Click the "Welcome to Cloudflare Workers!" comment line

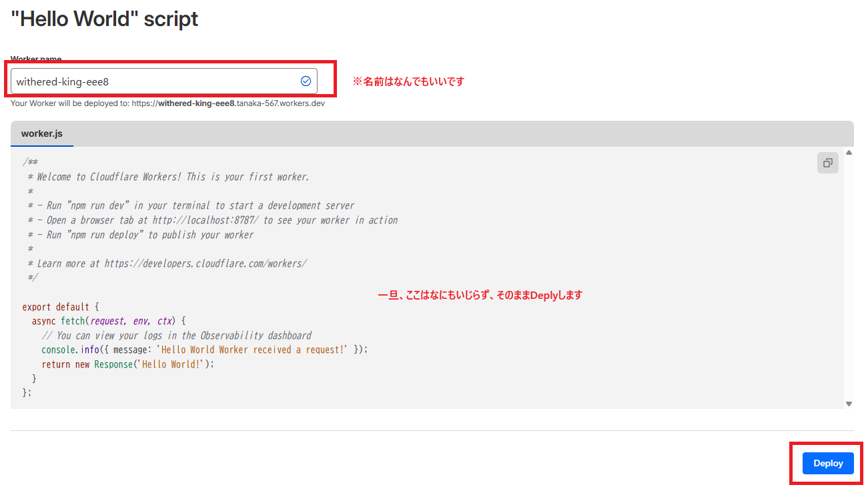tap(169, 177)
